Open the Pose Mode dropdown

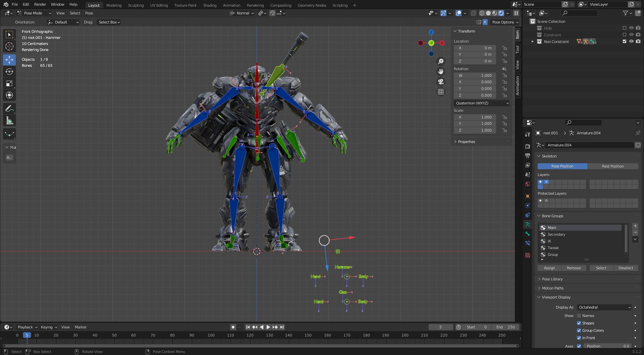click(34, 13)
